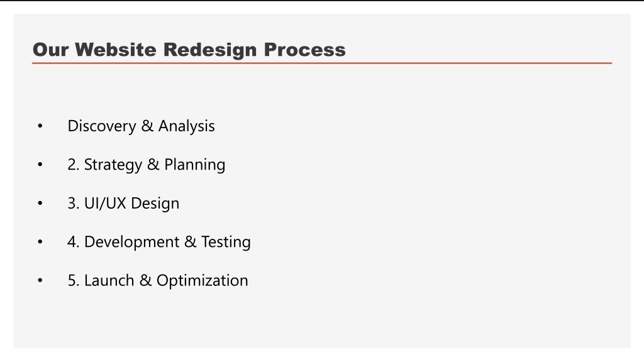Click the bullet marker before UI/UX Design
The height and width of the screenshot is (362, 644).
pyautogui.click(x=40, y=203)
